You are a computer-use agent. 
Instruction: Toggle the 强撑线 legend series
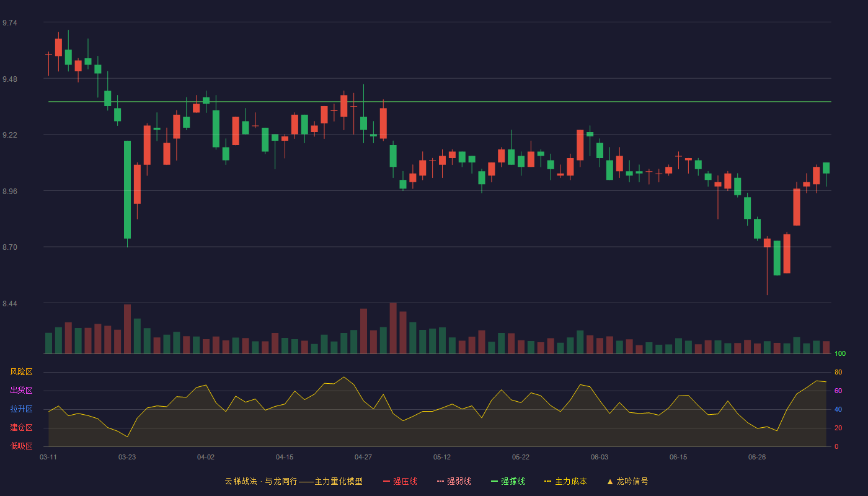coord(508,481)
